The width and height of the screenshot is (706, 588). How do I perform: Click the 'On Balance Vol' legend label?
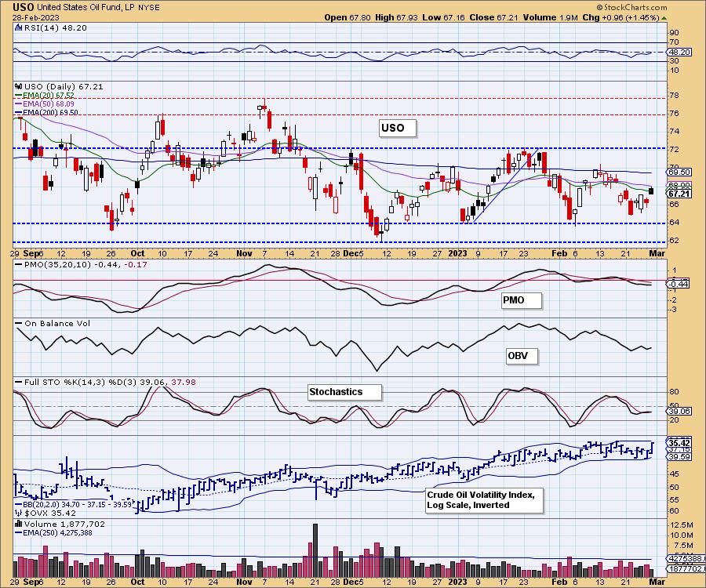click(57, 324)
